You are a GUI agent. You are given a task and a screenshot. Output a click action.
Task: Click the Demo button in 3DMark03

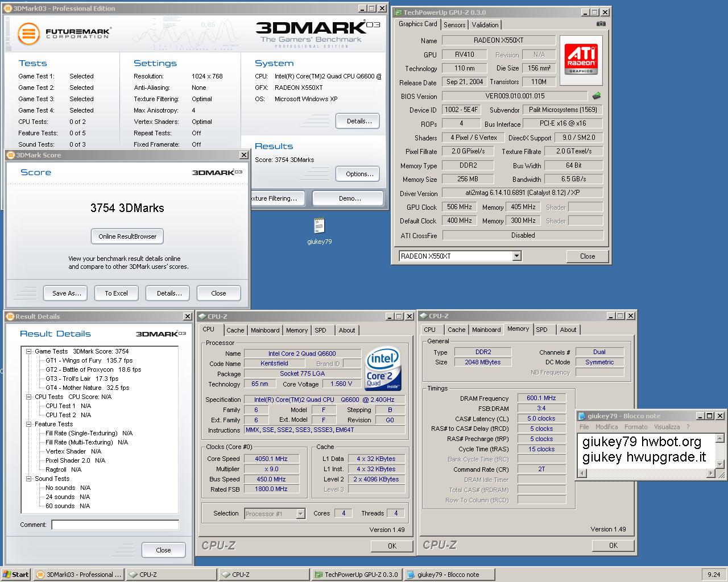point(349,198)
